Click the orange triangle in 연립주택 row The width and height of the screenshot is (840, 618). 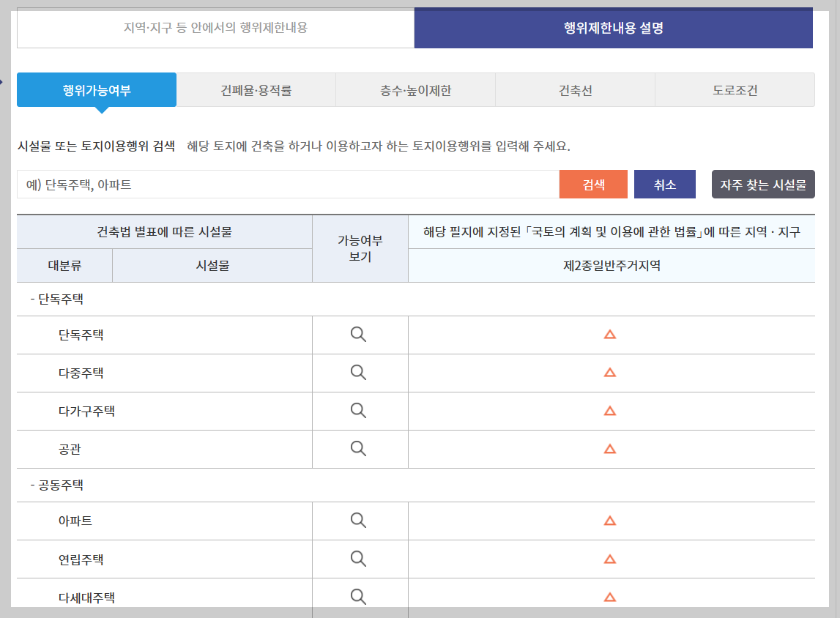[609, 559]
